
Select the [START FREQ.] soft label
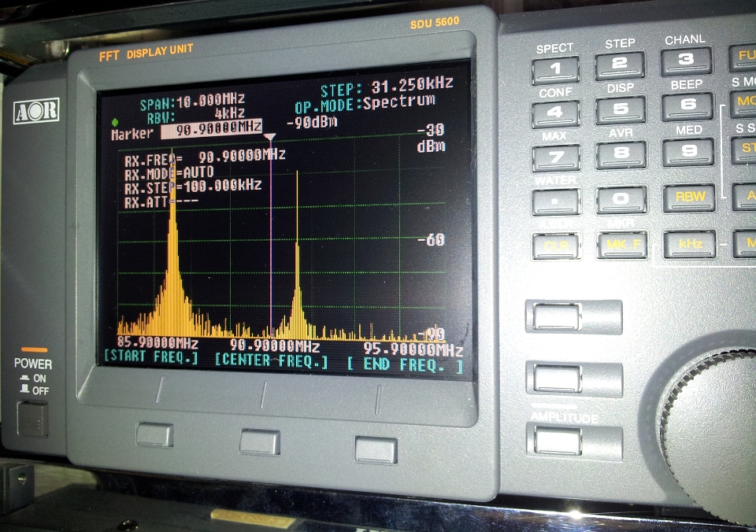(151, 357)
